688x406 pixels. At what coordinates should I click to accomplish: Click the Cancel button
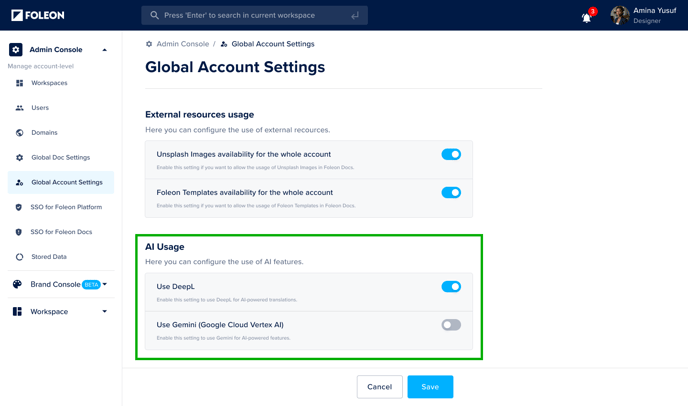380,387
